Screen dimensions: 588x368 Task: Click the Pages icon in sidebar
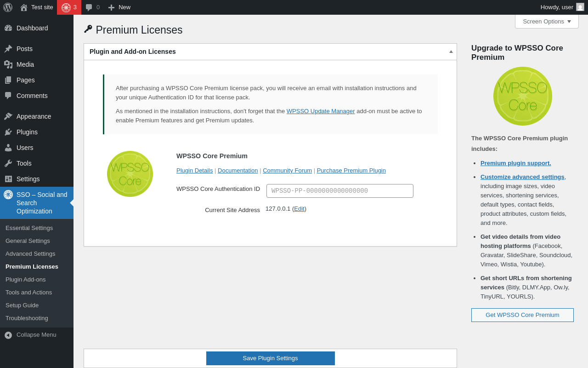[8, 80]
